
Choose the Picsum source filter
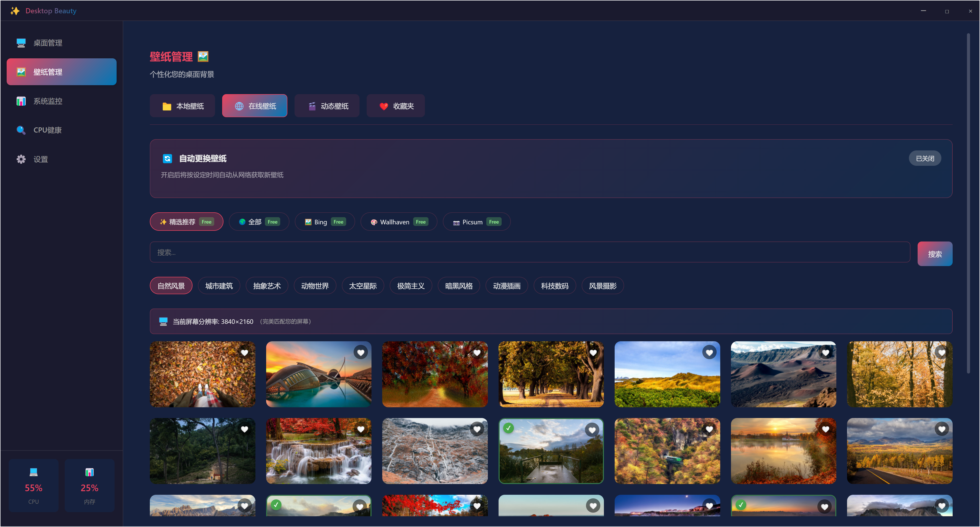point(476,222)
